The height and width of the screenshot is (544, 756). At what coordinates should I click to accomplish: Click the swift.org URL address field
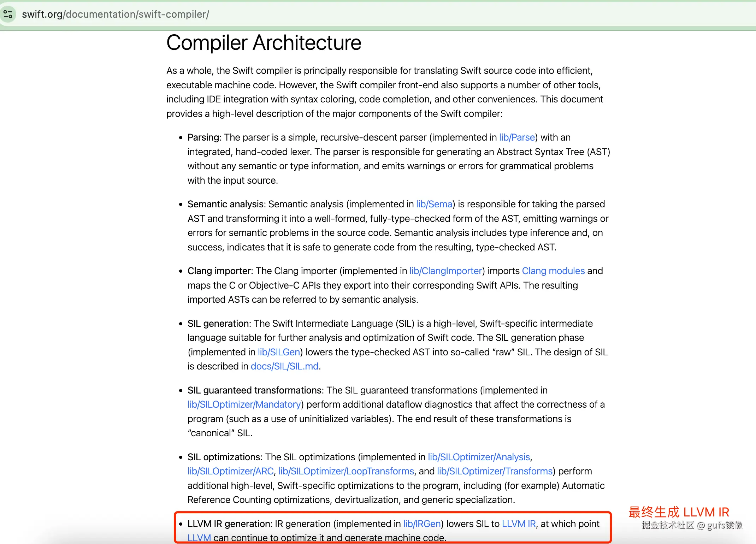click(x=116, y=14)
